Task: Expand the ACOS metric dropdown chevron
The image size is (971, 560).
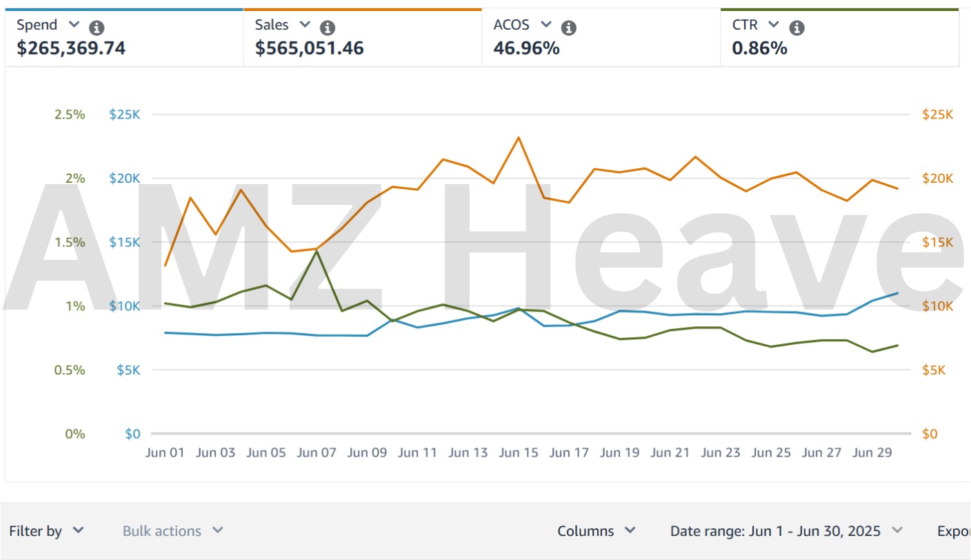Action: [546, 25]
